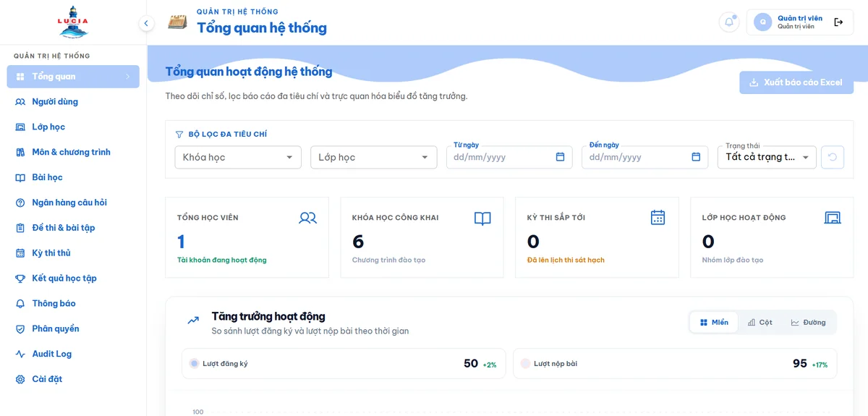This screenshot has height=416, width=868.
Task: Click the Lớp học sidebar icon
Action: pyautogui.click(x=20, y=127)
